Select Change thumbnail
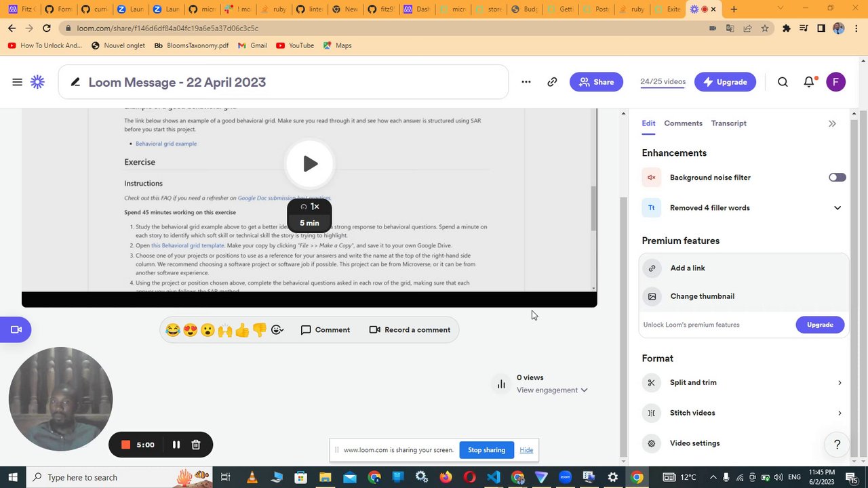Image resolution: width=868 pixels, height=488 pixels. pos(744,296)
